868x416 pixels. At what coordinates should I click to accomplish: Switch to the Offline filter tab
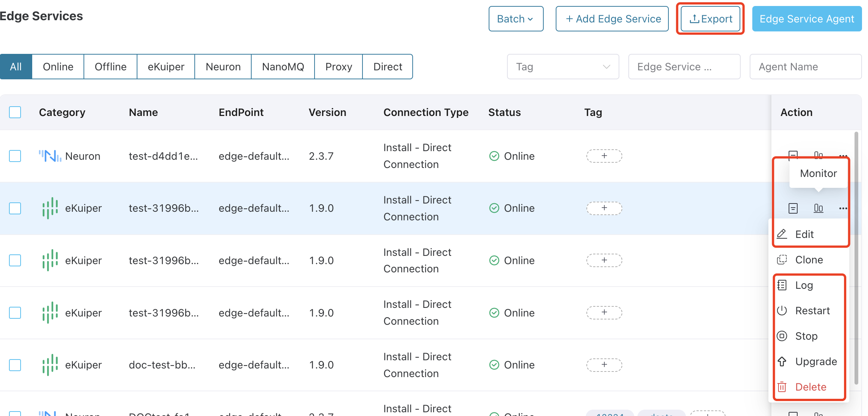pos(110,67)
